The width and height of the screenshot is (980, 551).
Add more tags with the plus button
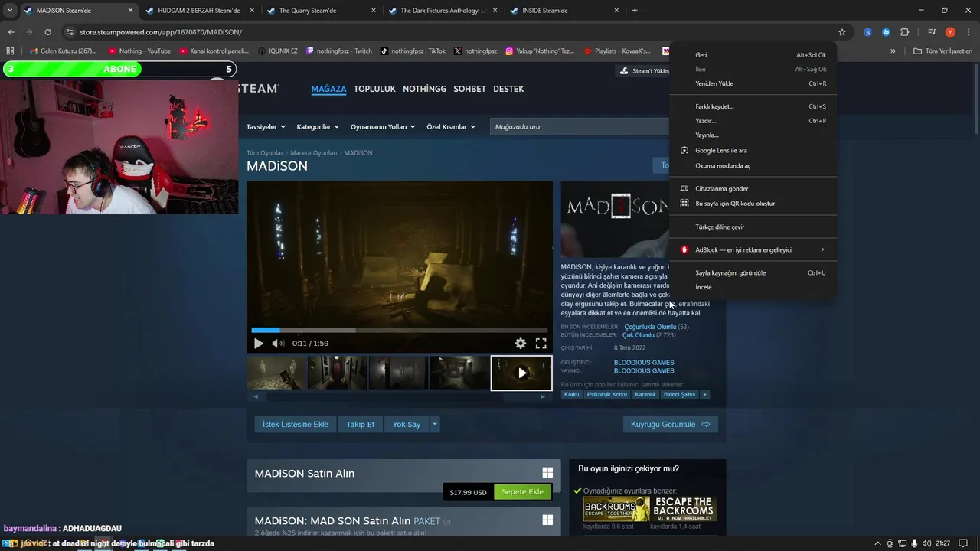point(704,394)
